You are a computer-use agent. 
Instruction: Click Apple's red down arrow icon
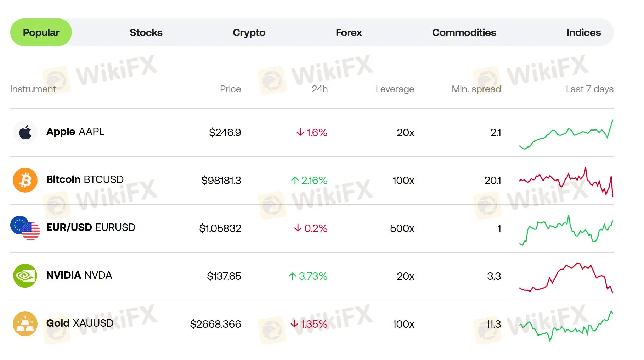point(300,132)
